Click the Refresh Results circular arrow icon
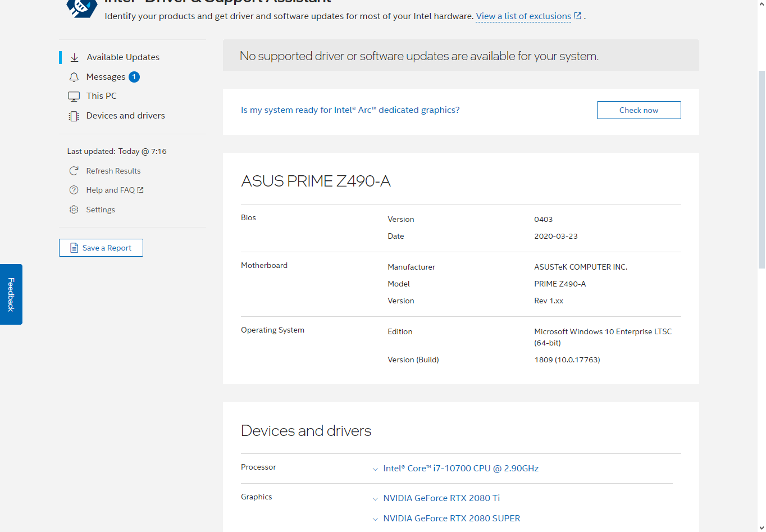The image size is (766, 532). pyautogui.click(x=74, y=171)
